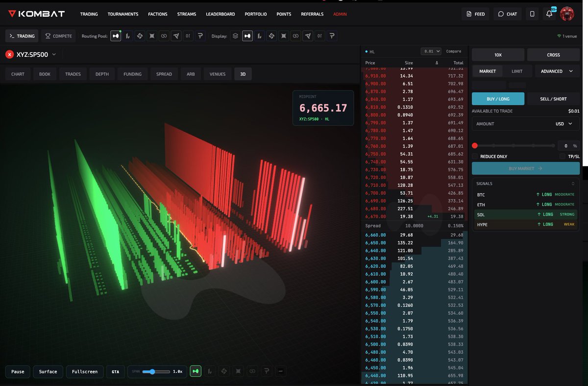The width and height of the screenshot is (588, 386).
Task: Switch to Compete mode
Action: (x=58, y=36)
